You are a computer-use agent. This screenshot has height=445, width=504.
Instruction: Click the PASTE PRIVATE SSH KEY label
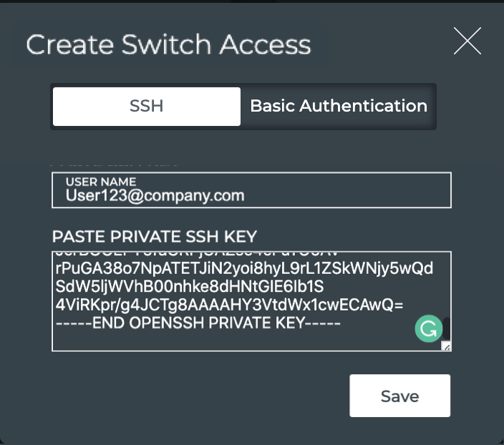[x=154, y=237]
